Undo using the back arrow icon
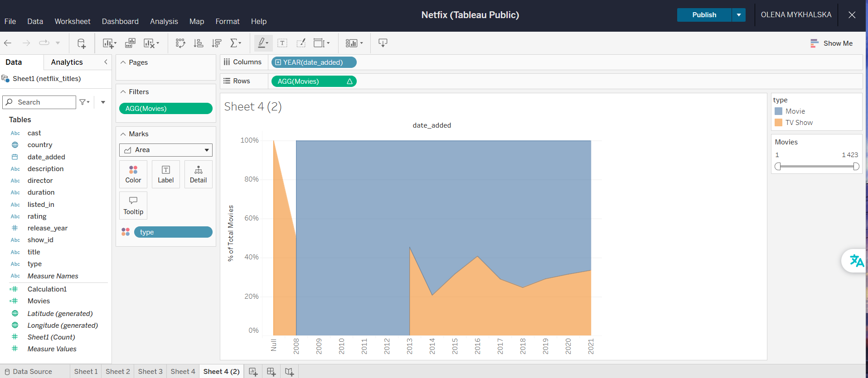 pos(8,43)
